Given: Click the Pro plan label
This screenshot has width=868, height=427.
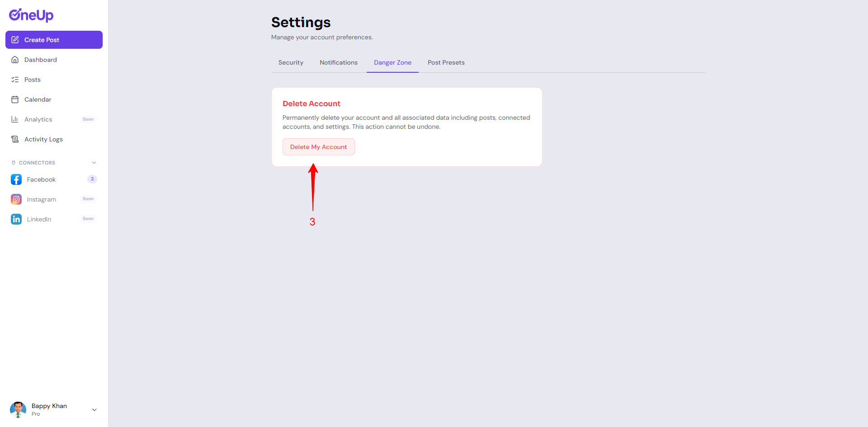Looking at the screenshot, I should (36, 414).
